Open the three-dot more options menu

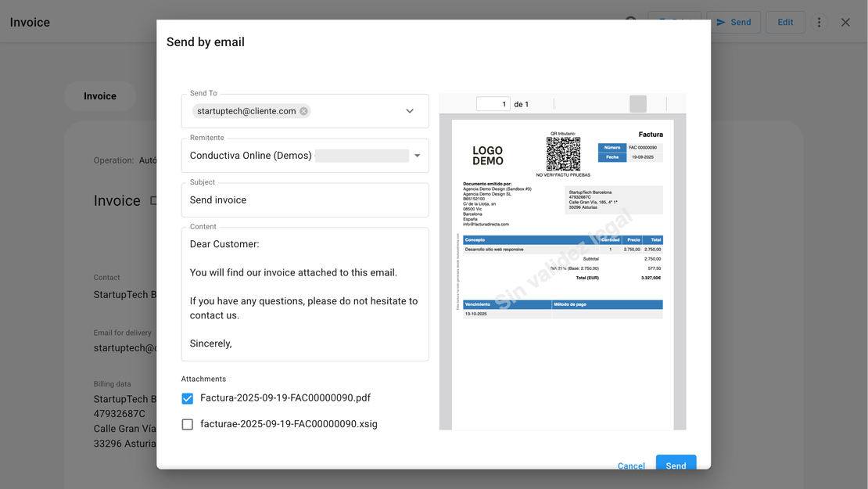819,22
